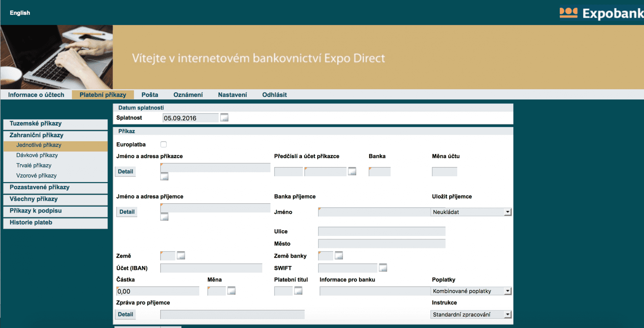This screenshot has height=328, width=644.
Task: Click Detail button for recipient name and address
Action: 127,212
